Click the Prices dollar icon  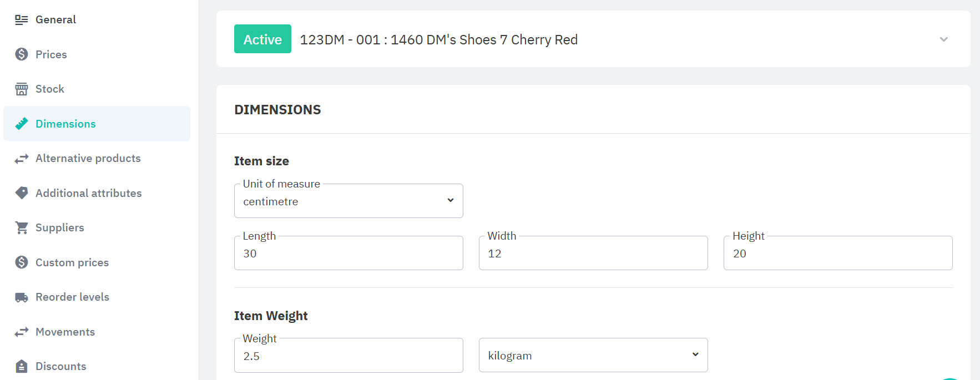point(22,54)
